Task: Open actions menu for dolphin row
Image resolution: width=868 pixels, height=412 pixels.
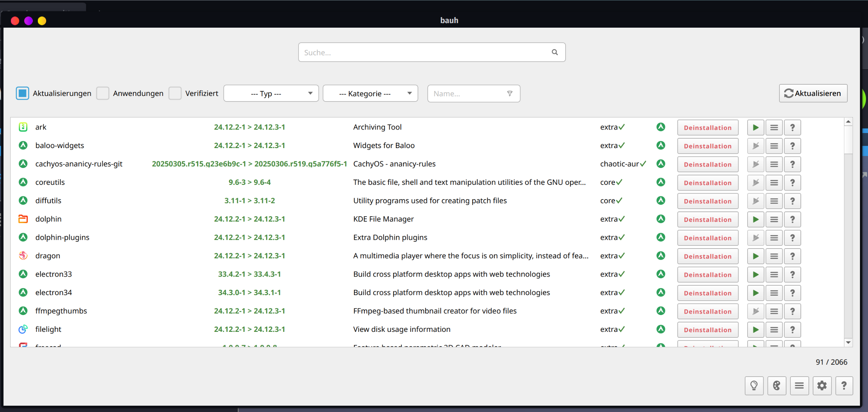Action: pos(774,219)
